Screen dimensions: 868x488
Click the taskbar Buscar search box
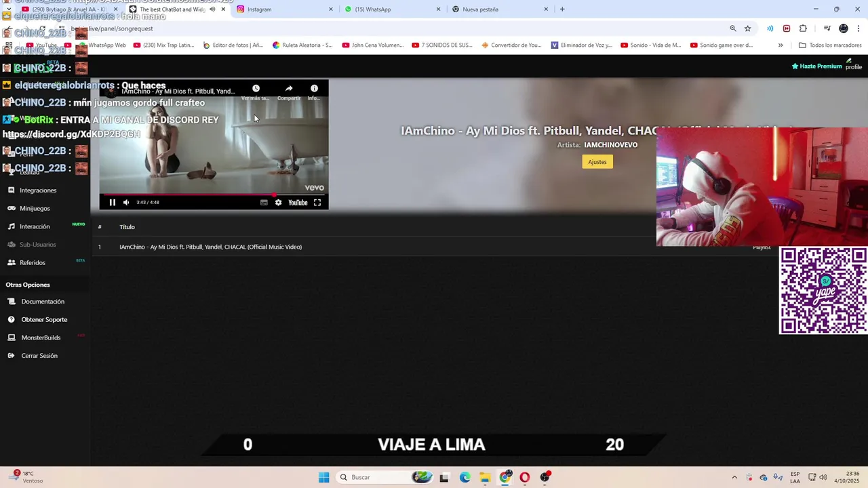(386, 477)
